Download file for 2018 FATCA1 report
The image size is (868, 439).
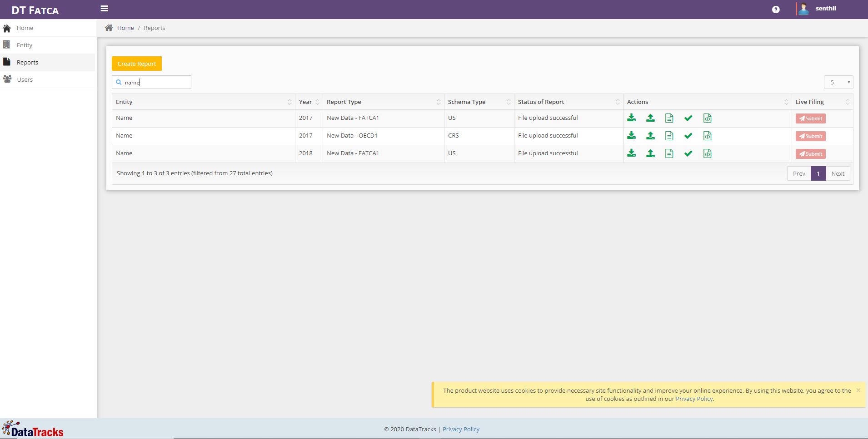tap(631, 153)
